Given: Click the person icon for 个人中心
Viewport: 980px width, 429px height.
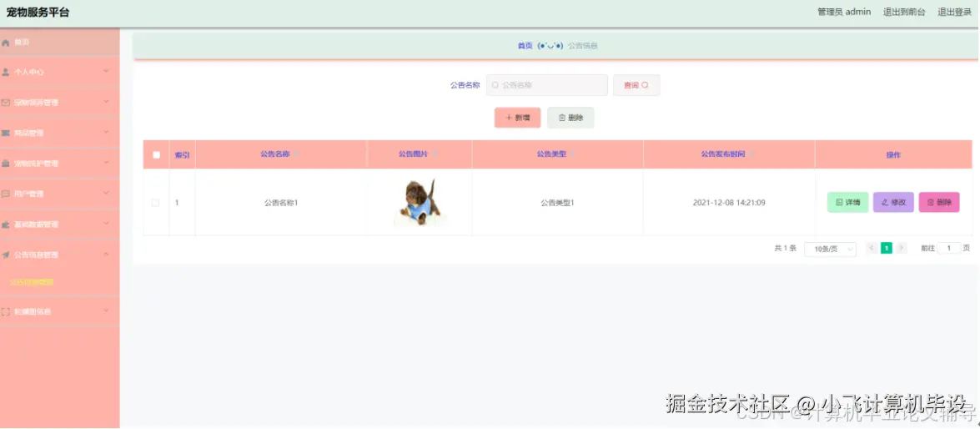Looking at the screenshot, I should [x=6, y=72].
